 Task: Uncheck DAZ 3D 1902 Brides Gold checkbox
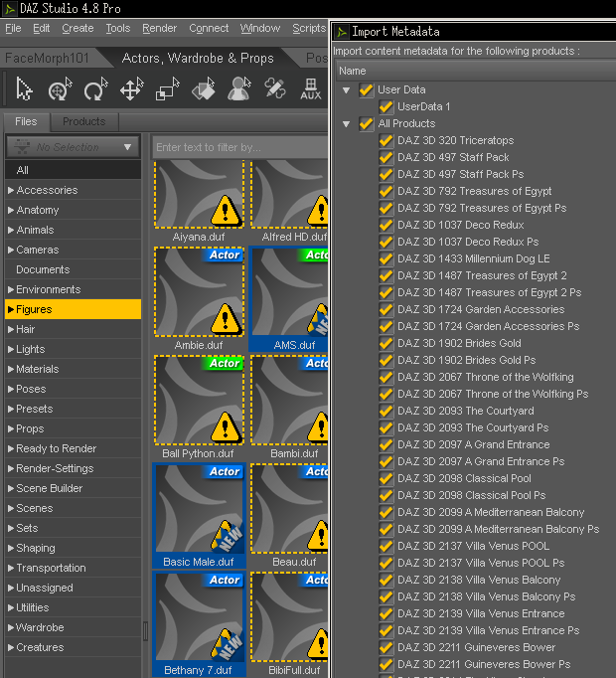(x=385, y=343)
